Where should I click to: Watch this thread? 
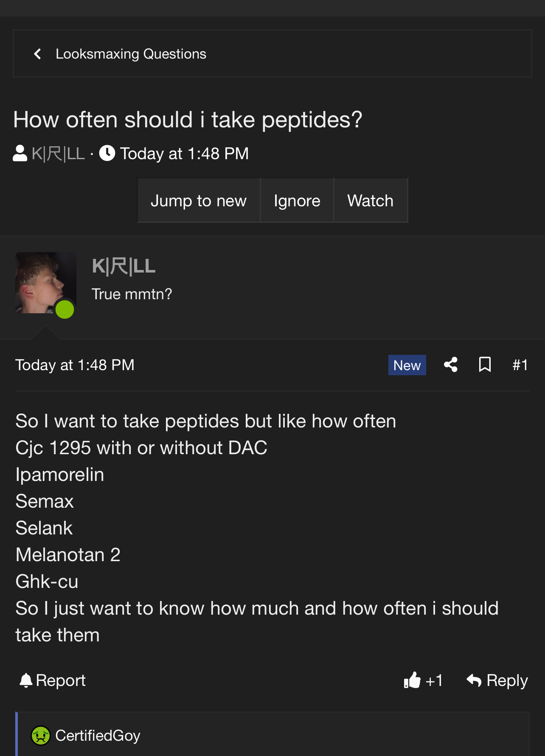point(370,200)
